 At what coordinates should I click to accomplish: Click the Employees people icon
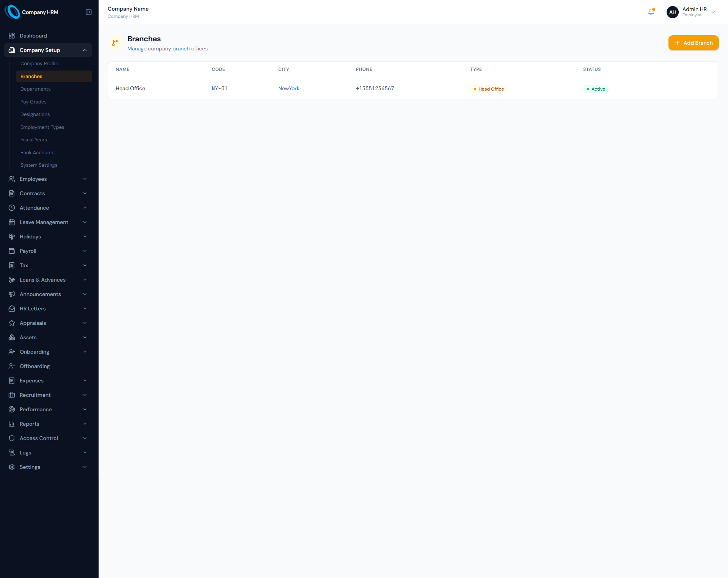pos(12,179)
